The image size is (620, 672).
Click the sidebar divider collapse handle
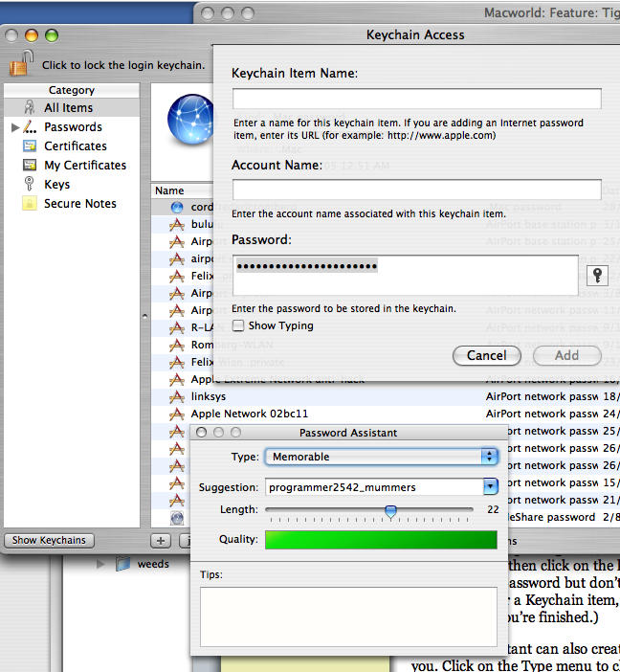point(144,316)
